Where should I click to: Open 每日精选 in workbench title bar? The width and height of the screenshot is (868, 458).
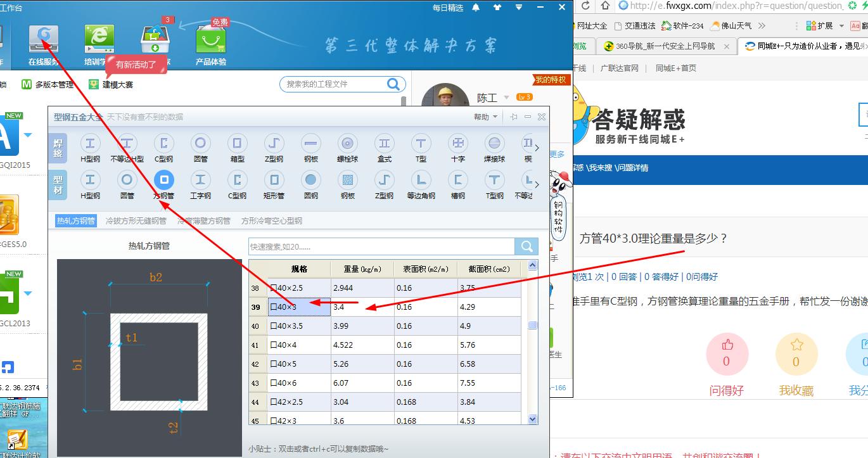click(448, 8)
